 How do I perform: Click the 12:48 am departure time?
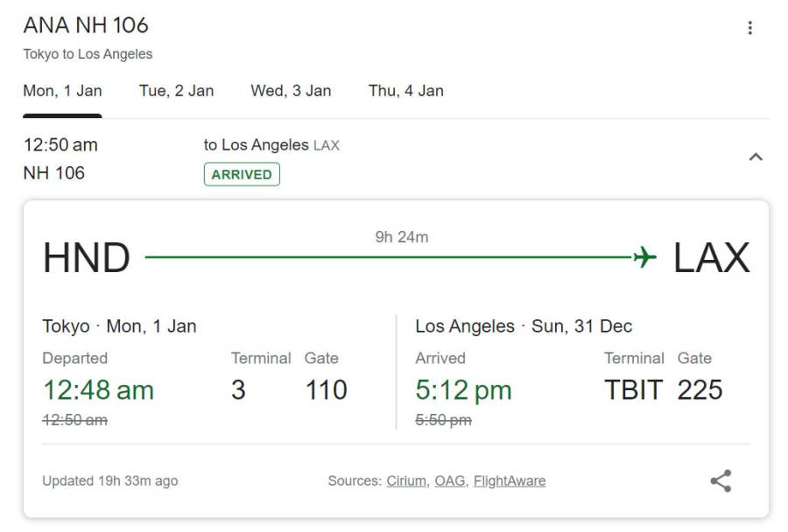[x=98, y=390]
